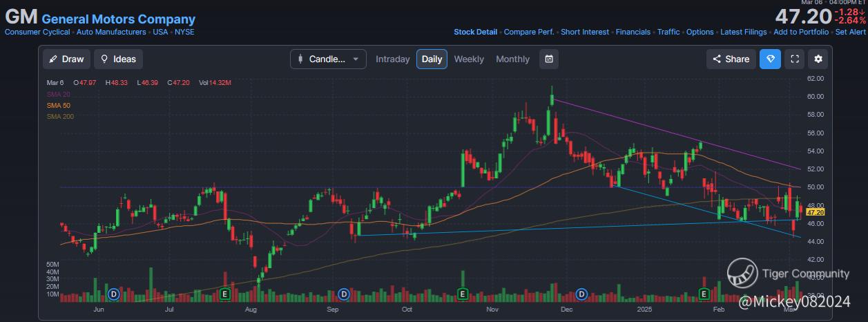Click the Add to Portfolio link
Image resolution: width=868 pixels, height=322 pixels.
tap(801, 32)
